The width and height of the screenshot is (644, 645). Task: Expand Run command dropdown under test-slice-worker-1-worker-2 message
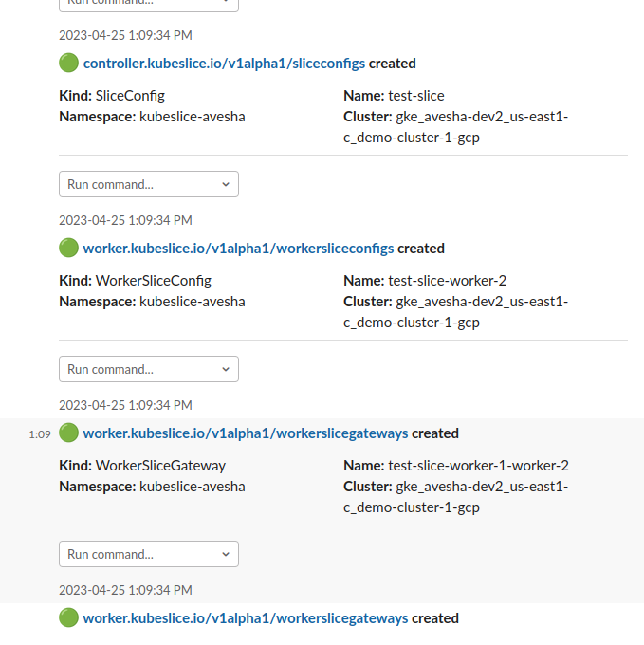click(x=149, y=554)
